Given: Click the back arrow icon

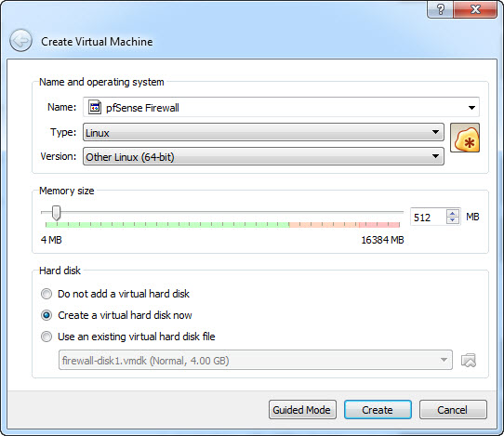Looking at the screenshot, I should click(x=20, y=41).
